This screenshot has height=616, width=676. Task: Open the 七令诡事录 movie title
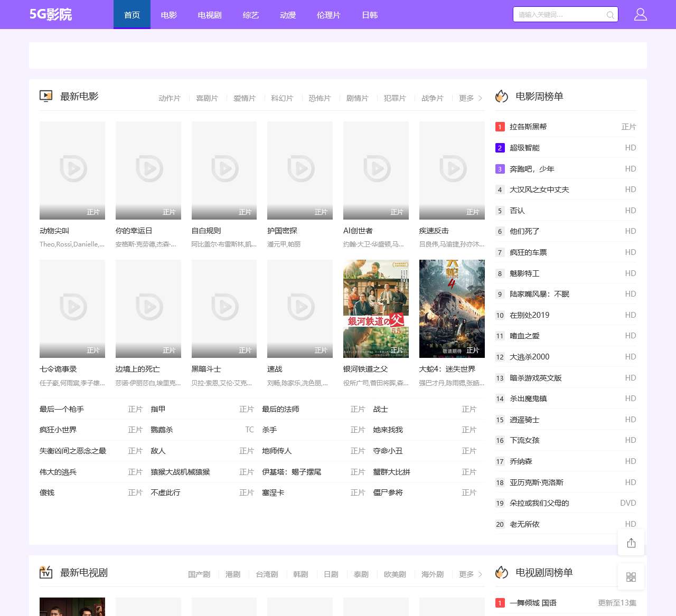click(59, 369)
